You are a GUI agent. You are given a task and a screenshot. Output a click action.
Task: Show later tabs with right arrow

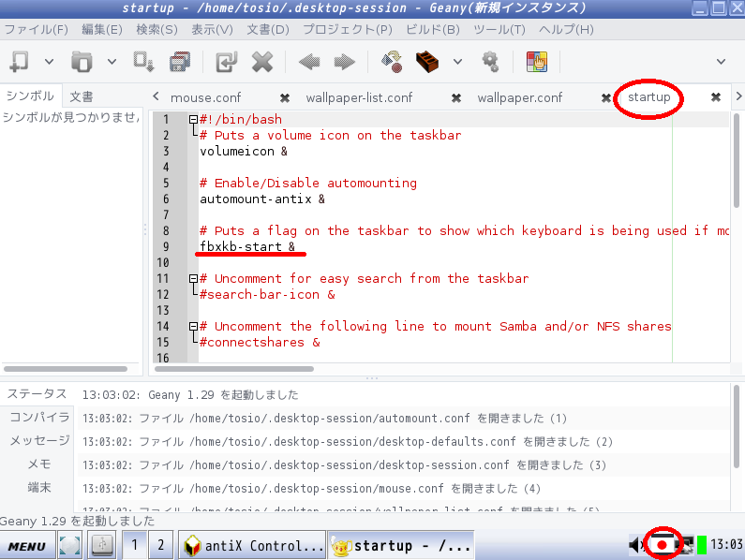tap(738, 96)
